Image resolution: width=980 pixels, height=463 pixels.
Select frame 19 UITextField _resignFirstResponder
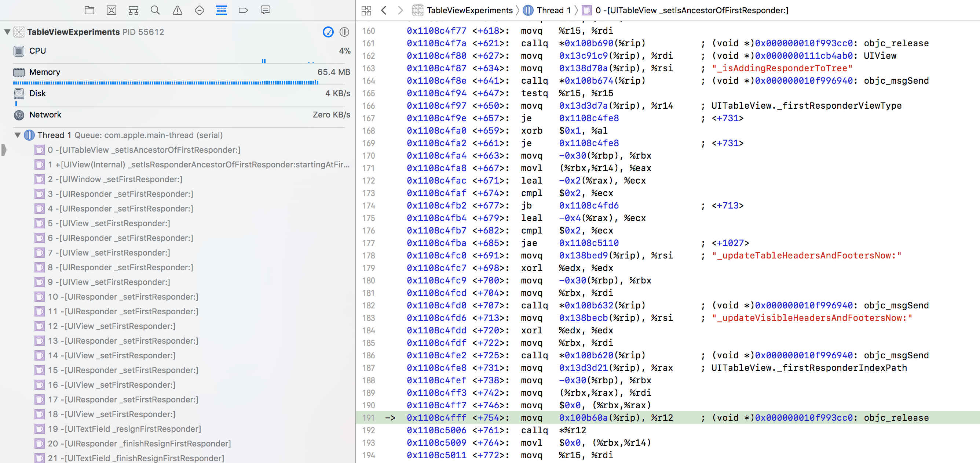pyautogui.click(x=124, y=429)
